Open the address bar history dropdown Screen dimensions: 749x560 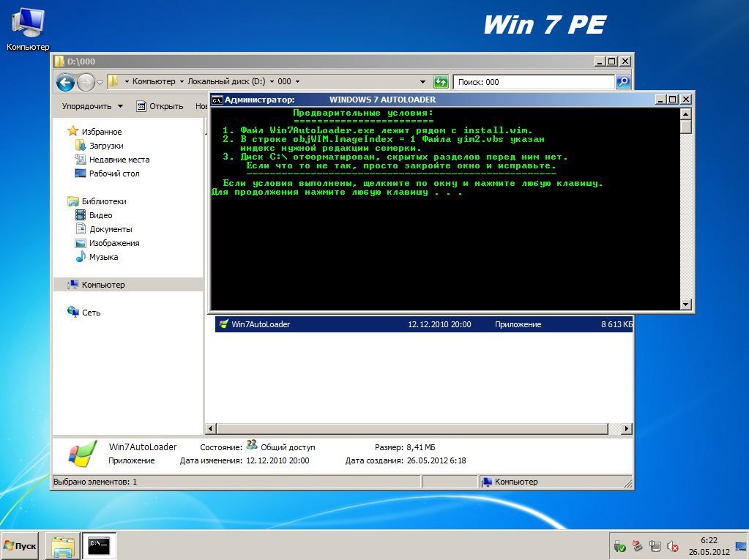click(x=423, y=81)
